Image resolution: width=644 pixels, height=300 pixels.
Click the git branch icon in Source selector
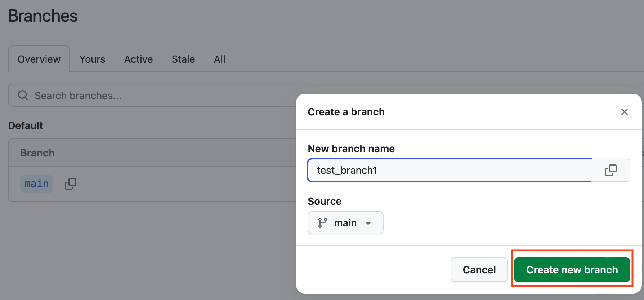coord(322,223)
